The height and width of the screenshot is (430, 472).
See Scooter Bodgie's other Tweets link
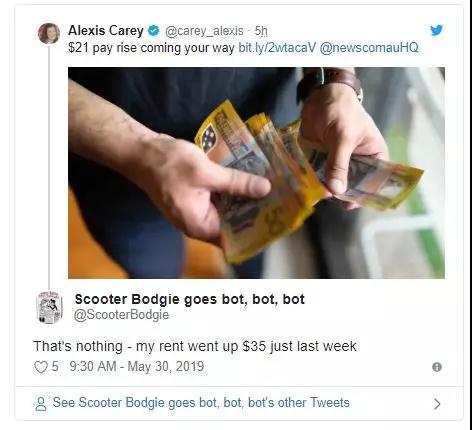point(201,403)
